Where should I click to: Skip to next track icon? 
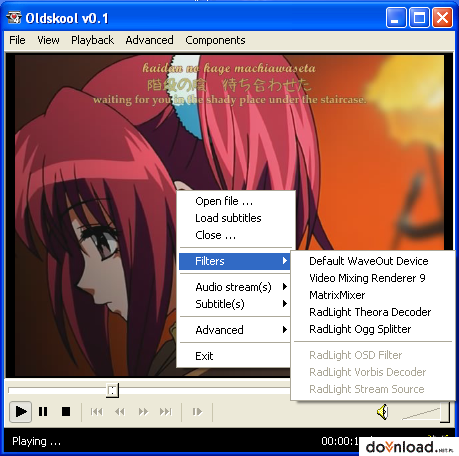(166, 412)
